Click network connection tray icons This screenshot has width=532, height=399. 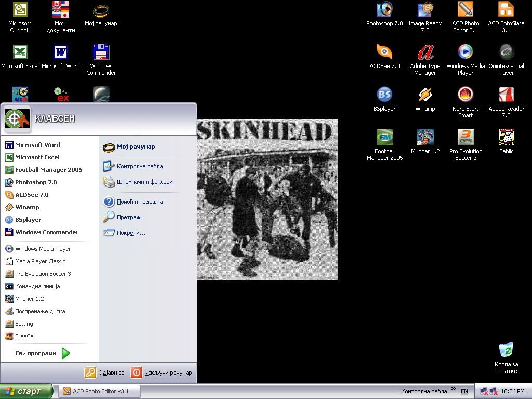[x=488, y=391]
